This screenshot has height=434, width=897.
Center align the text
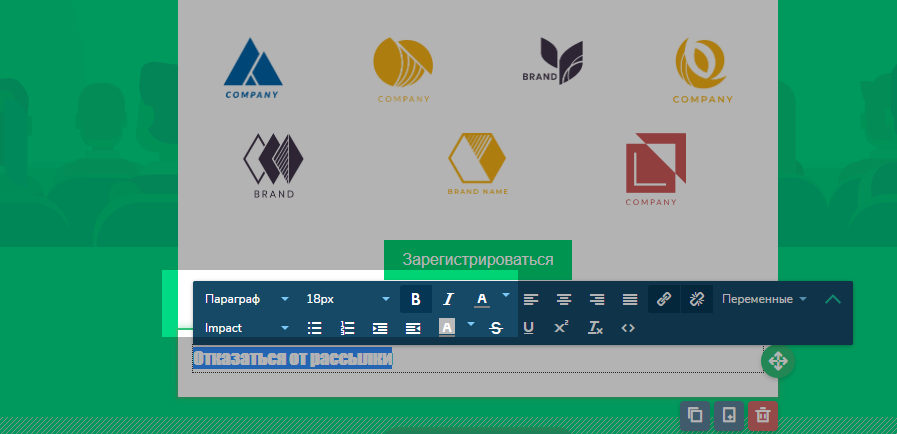click(564, 299)
